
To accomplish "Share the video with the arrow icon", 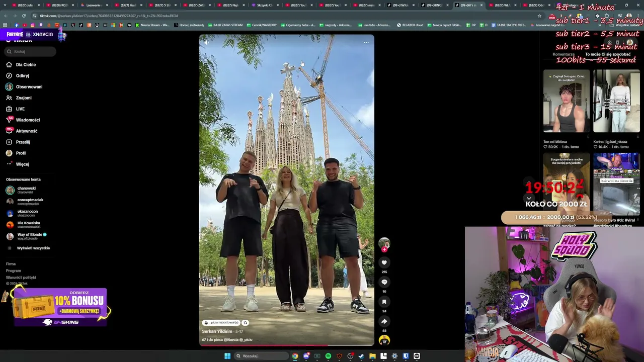I will point(384,321).
